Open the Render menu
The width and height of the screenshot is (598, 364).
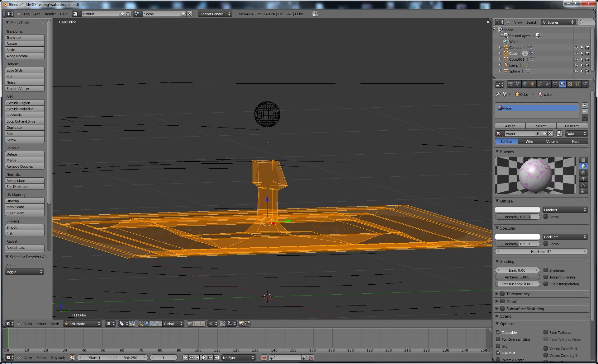click(50, 14)
